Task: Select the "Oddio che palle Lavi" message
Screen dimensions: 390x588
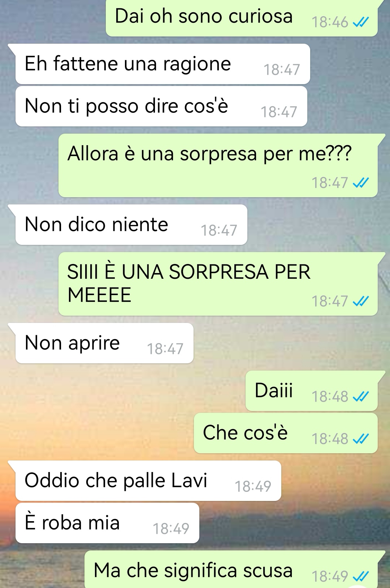Action: point(148,481)
